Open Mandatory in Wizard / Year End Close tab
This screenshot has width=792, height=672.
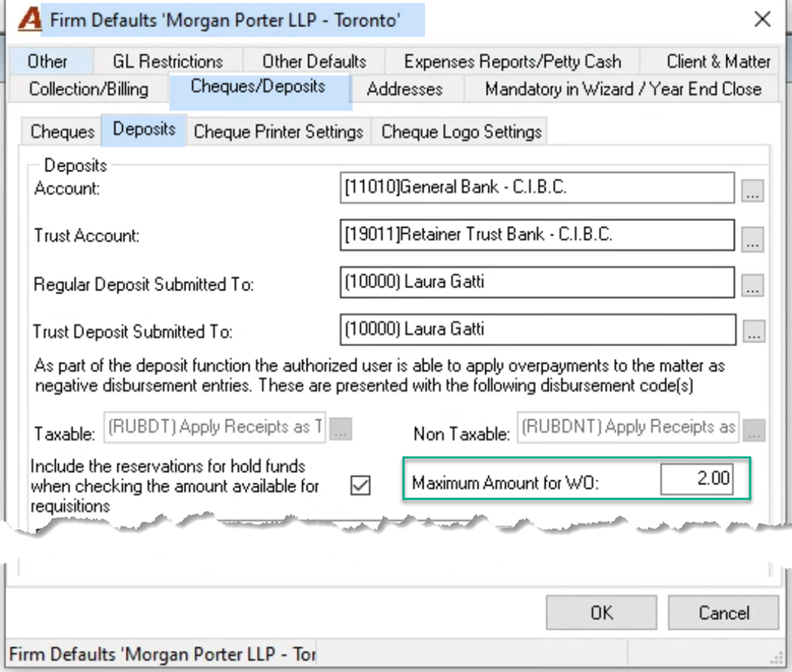pos(623,89)
